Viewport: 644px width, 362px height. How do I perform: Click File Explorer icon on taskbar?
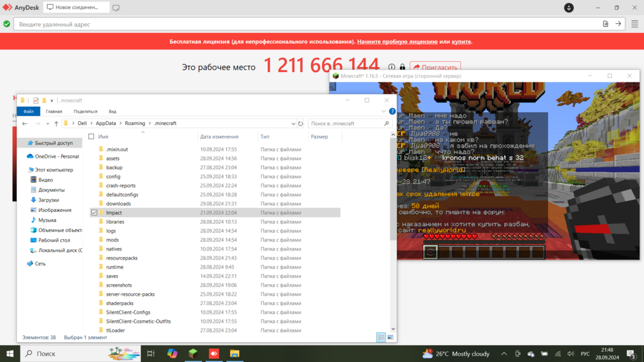pyautogui.click(x=234, y=354)
